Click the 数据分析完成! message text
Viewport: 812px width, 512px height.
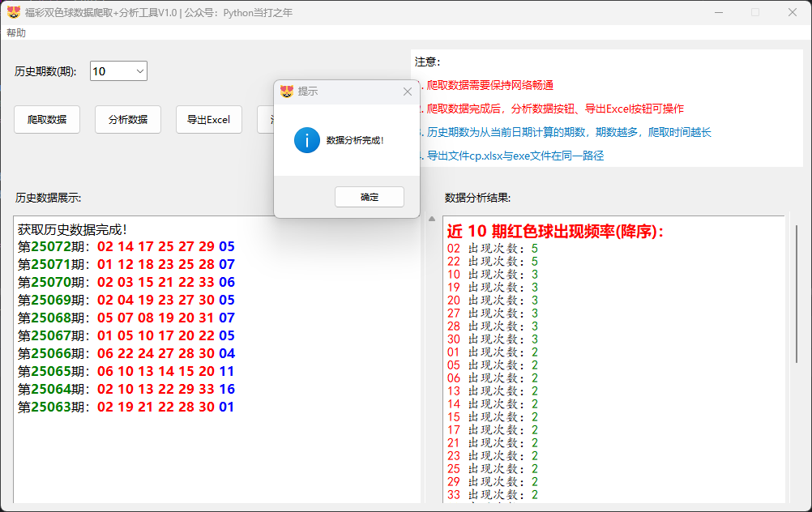(355, 140)
